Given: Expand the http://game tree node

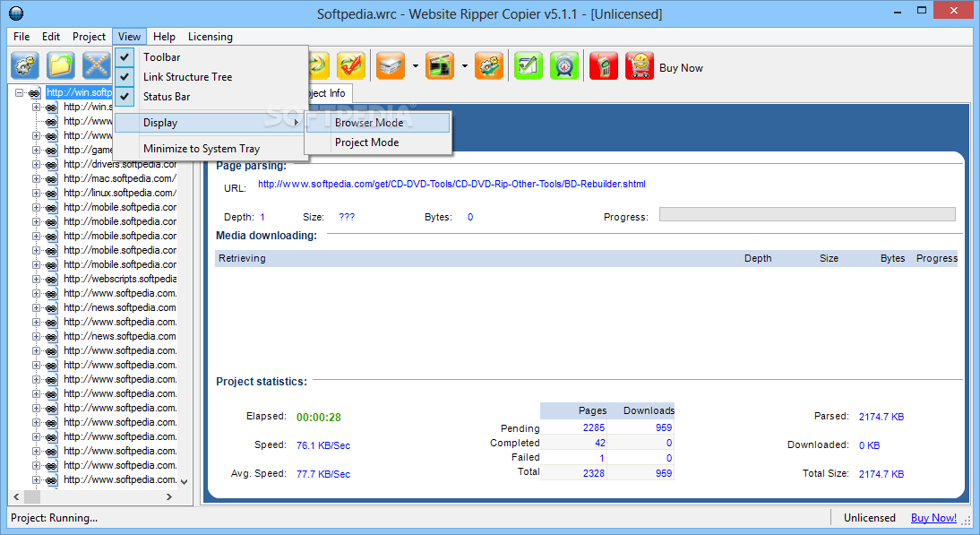Looking at the screenshot, I should (36, 150).
